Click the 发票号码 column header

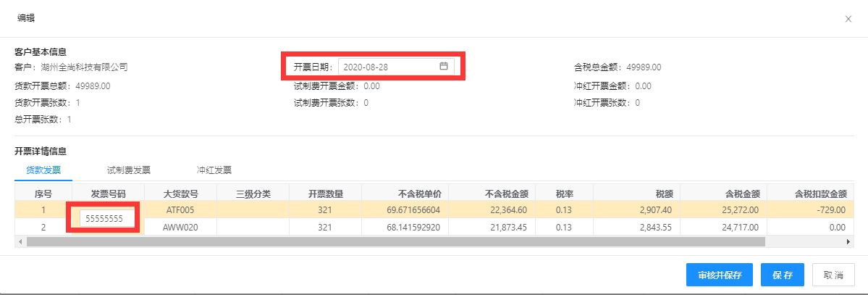pyautogui.click(x=108, y=194)
